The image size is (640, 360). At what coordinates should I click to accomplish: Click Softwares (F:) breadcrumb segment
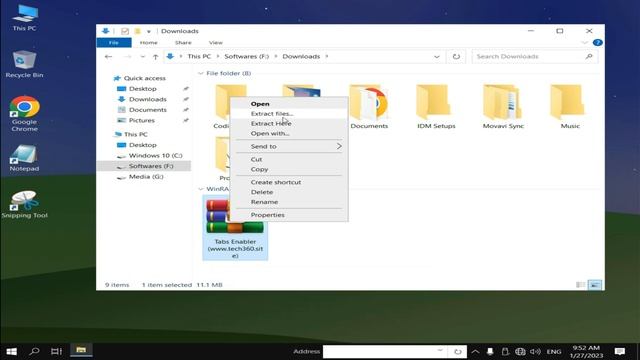[247, 57]
